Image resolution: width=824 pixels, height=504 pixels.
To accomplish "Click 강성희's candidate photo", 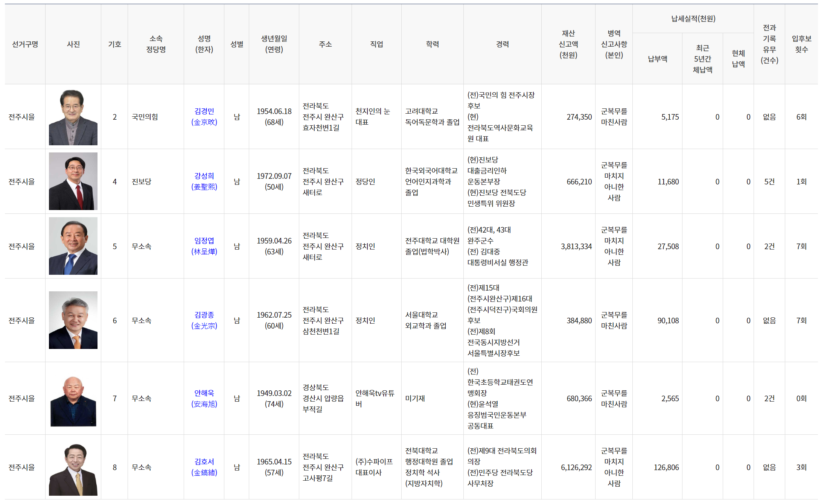I will [x=73, y=181].
